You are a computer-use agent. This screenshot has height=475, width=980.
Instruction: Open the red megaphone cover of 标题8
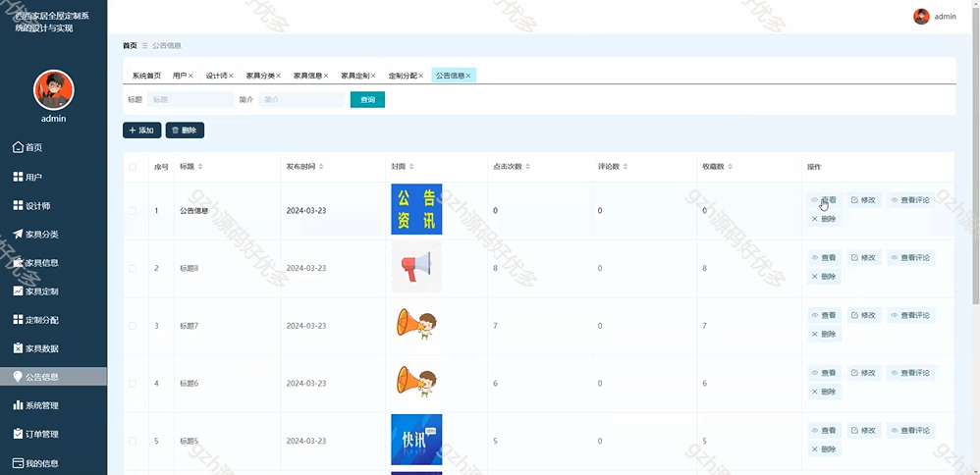coord(416,267)
